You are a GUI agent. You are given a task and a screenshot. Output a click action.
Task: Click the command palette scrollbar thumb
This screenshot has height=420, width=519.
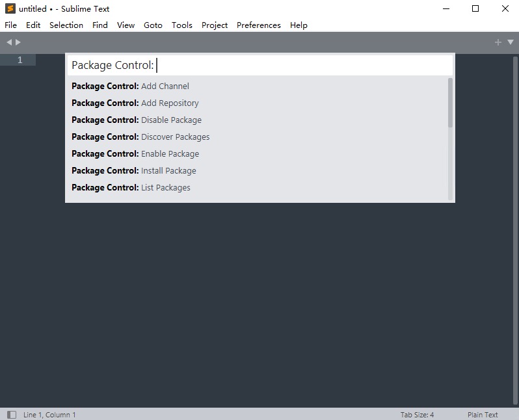[450, 103]
